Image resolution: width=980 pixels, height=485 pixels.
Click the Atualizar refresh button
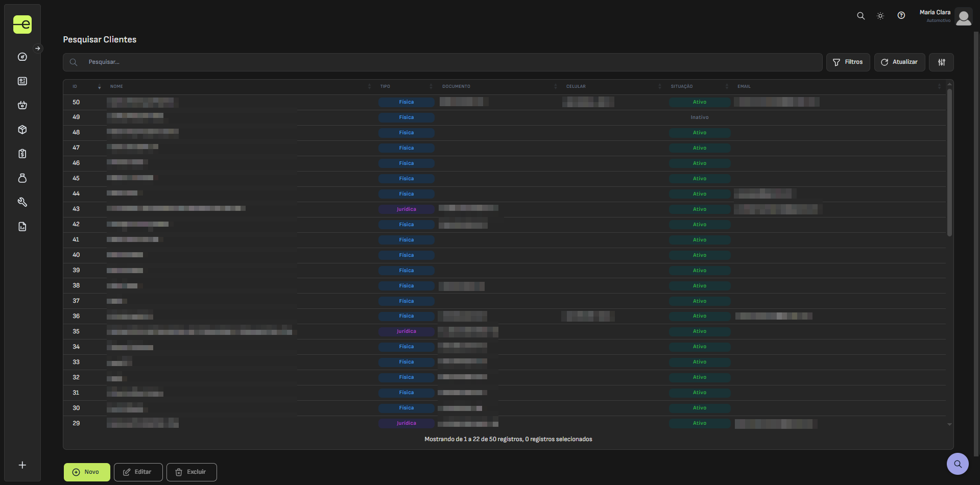click(899, 62)
